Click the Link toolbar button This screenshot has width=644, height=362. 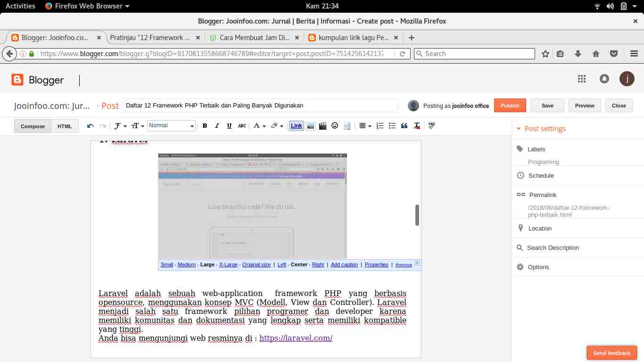point(297,126)
